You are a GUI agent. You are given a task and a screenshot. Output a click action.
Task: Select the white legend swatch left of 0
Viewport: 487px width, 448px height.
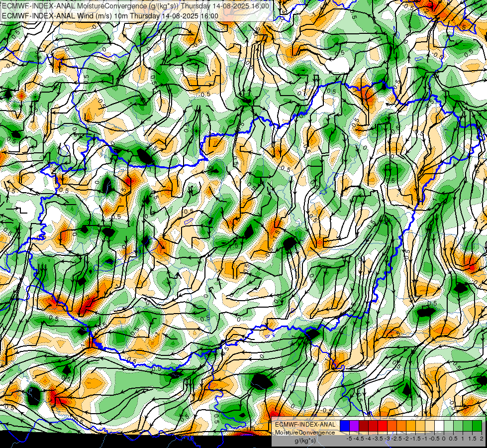pyautogui.click(x=439, y=426)
